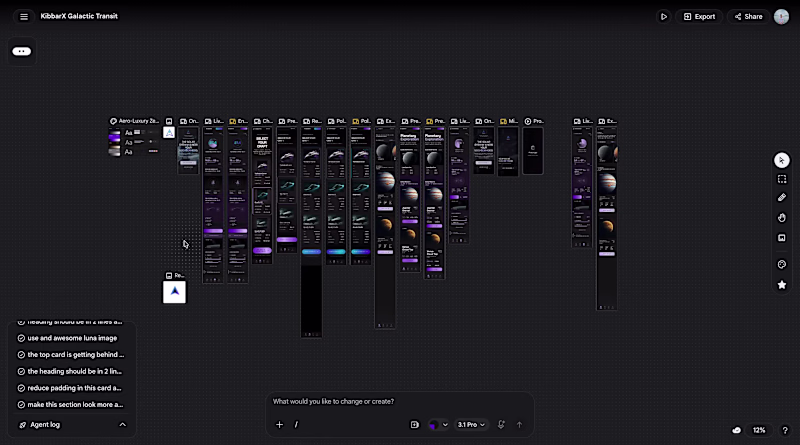Select the 'SELECT YOUR CRAFT' screen frame
This screenshot has width=800, height=445.
pos(262,196)
